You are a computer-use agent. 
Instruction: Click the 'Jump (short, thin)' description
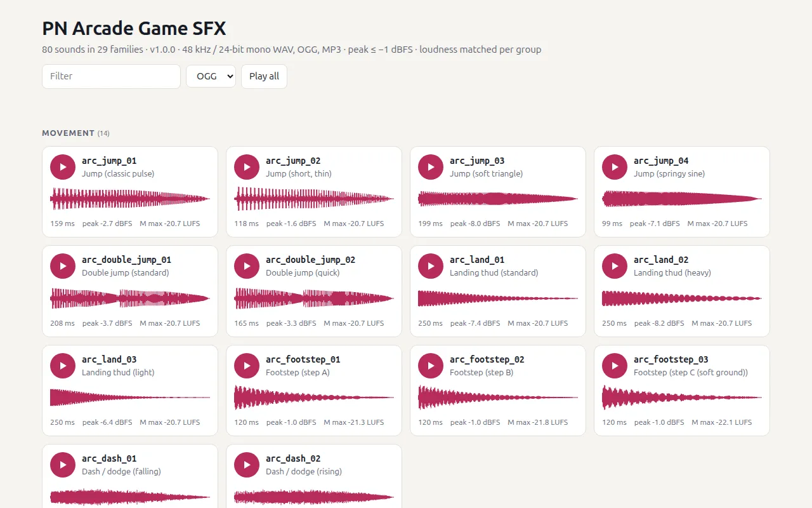pyautogui.click(x=299, y=174)
